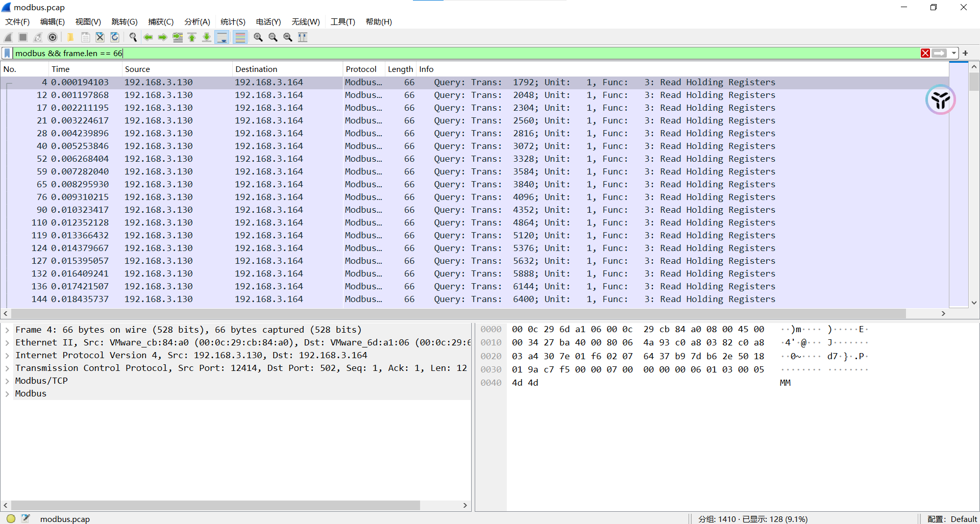This screenshot has width=980, height=524.
Task: Open the 统计(S) menu
Action: click(x=233, y=22)
